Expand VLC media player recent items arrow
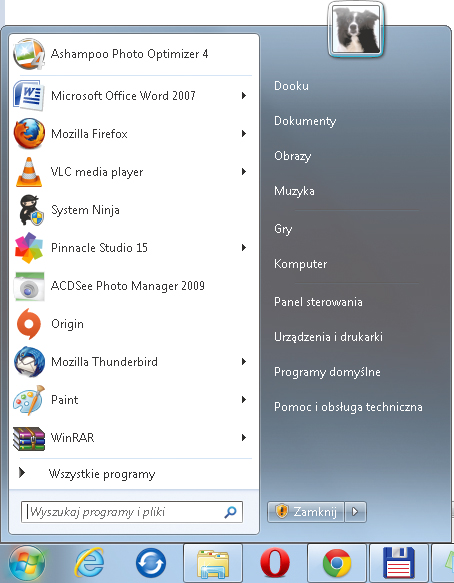This screenshot has width=454, height=583. click(x=244, y=171)
